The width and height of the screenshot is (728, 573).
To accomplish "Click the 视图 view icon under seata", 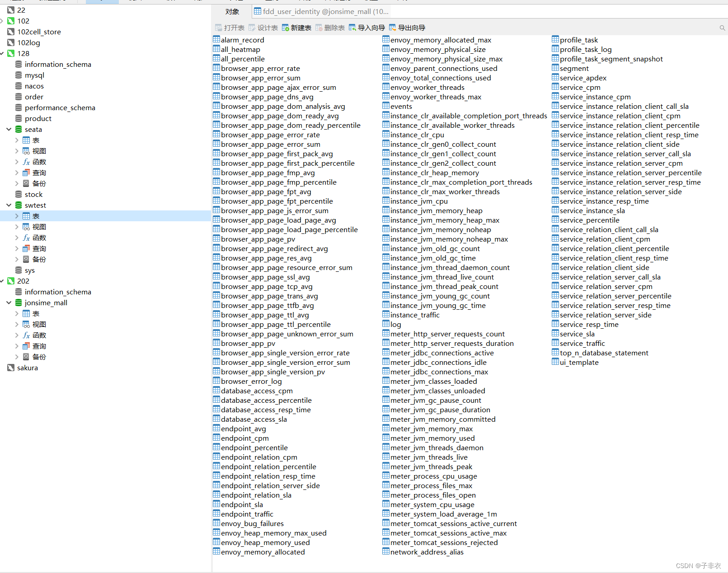I will [x=26, y=151].
